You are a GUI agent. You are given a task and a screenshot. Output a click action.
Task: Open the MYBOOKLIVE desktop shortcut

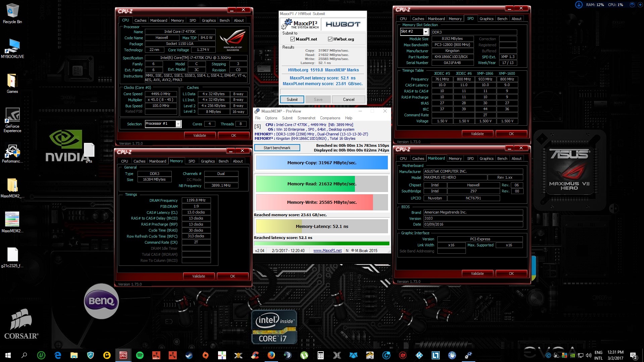(12, 49)
